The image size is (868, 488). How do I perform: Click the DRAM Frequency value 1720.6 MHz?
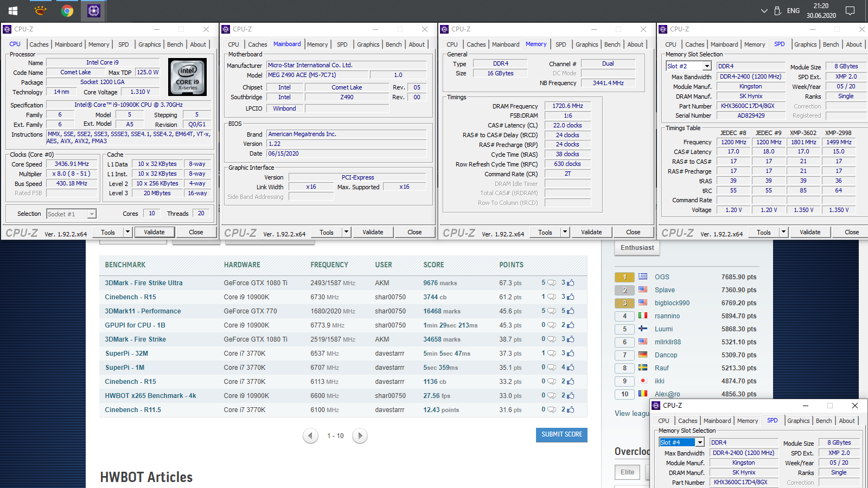click(567, 106)
